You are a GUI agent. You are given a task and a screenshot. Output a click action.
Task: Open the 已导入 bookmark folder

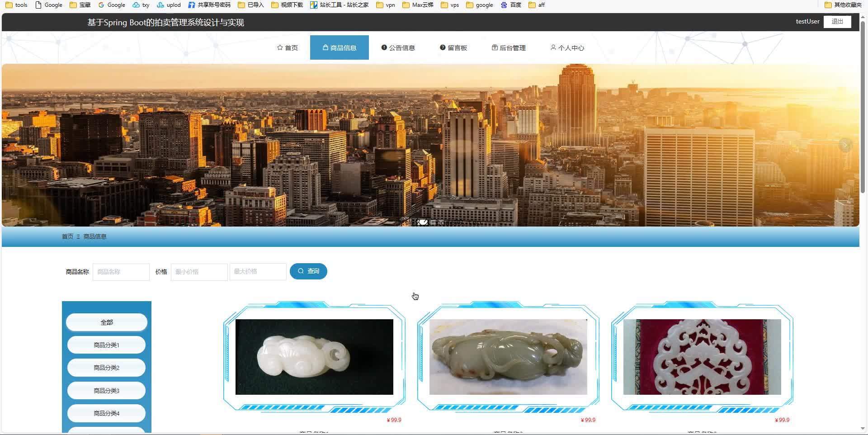pyautogui.click(x=251, y=5)
